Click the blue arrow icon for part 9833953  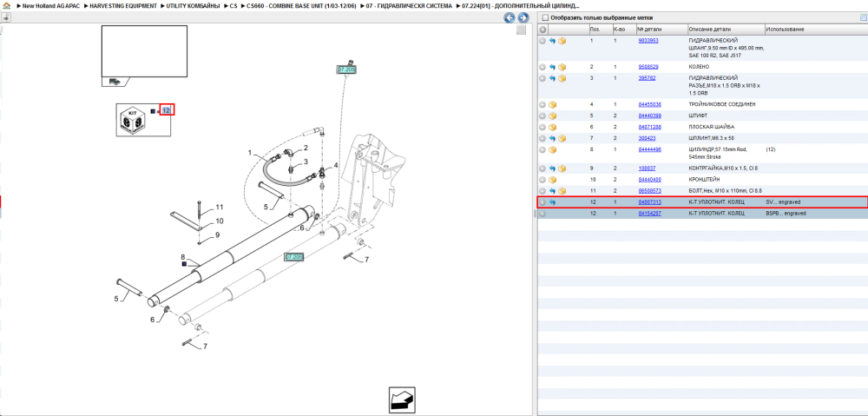[552, 41]
